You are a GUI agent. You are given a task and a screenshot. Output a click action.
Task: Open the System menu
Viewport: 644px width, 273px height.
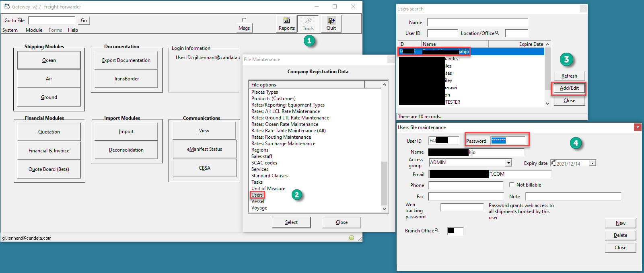coord(10,30)
